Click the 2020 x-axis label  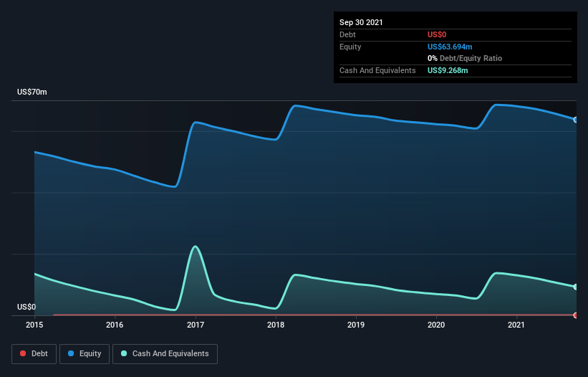pos(436,325)
